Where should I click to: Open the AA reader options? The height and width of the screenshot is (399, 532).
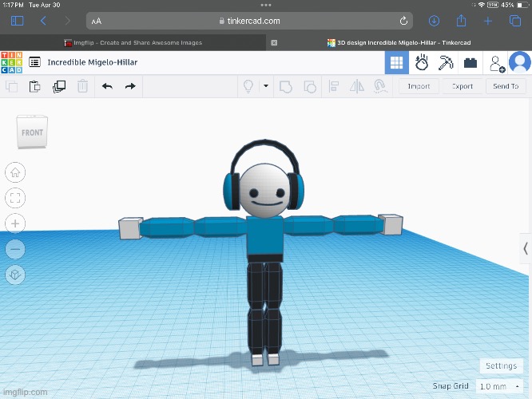pos(97,21)
